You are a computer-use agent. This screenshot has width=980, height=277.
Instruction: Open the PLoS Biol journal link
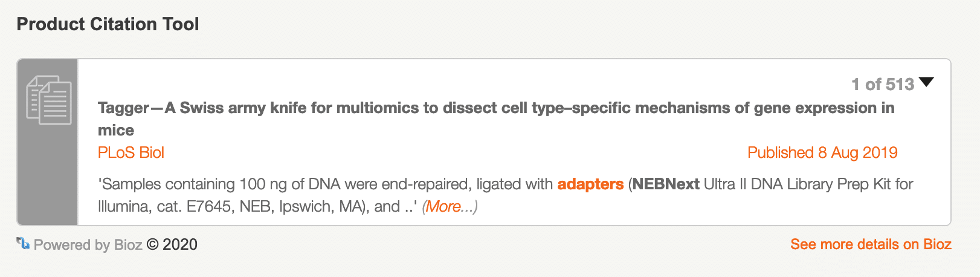pos(131,152)
